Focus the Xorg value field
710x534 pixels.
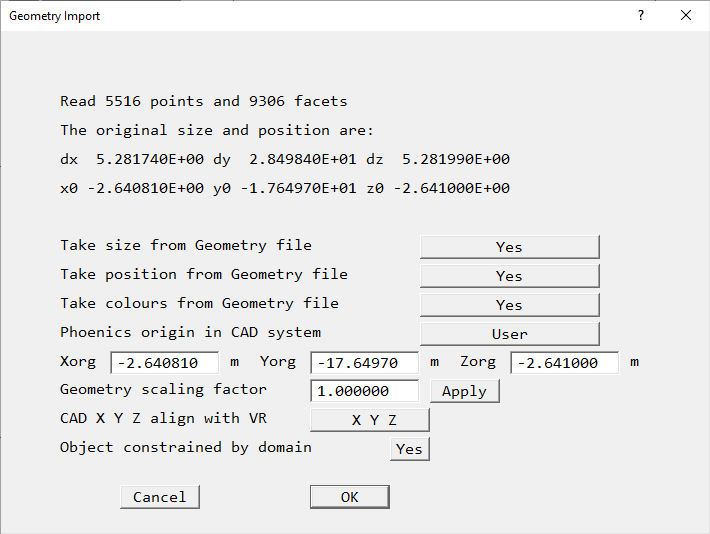point(164,363)
